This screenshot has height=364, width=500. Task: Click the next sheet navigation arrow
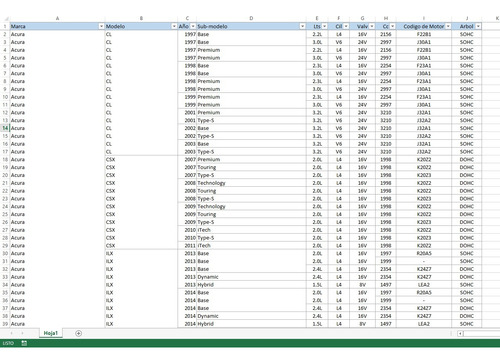[22, 333]
